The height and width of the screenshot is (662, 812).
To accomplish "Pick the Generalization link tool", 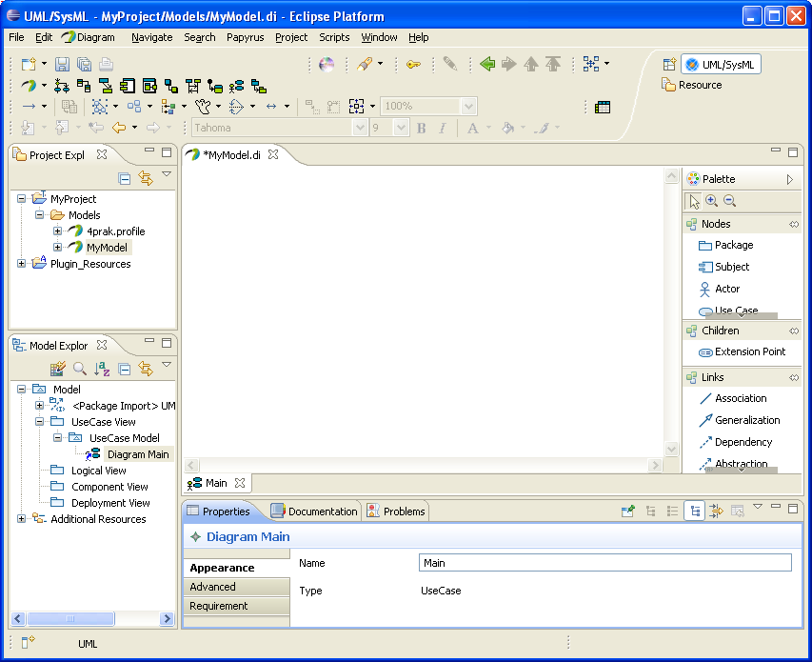I will [x=746, y=420].
